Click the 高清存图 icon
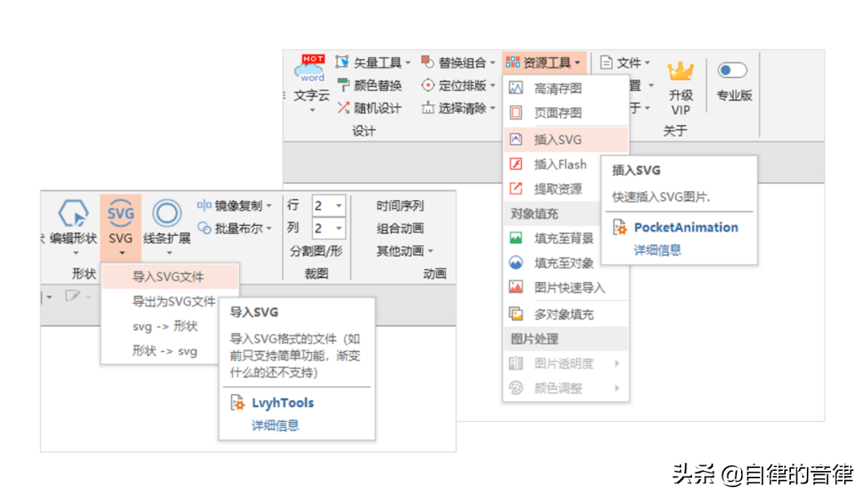 pos(515,88)
